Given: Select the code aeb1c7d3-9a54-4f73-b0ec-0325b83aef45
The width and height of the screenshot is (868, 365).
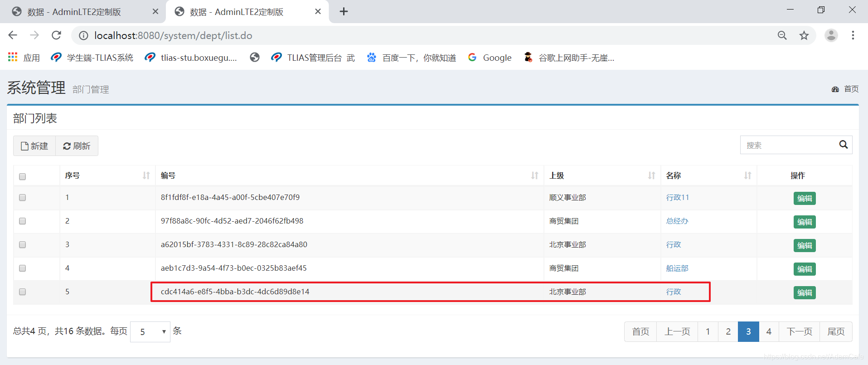Looking at the screenshot, I should (233, 268).
